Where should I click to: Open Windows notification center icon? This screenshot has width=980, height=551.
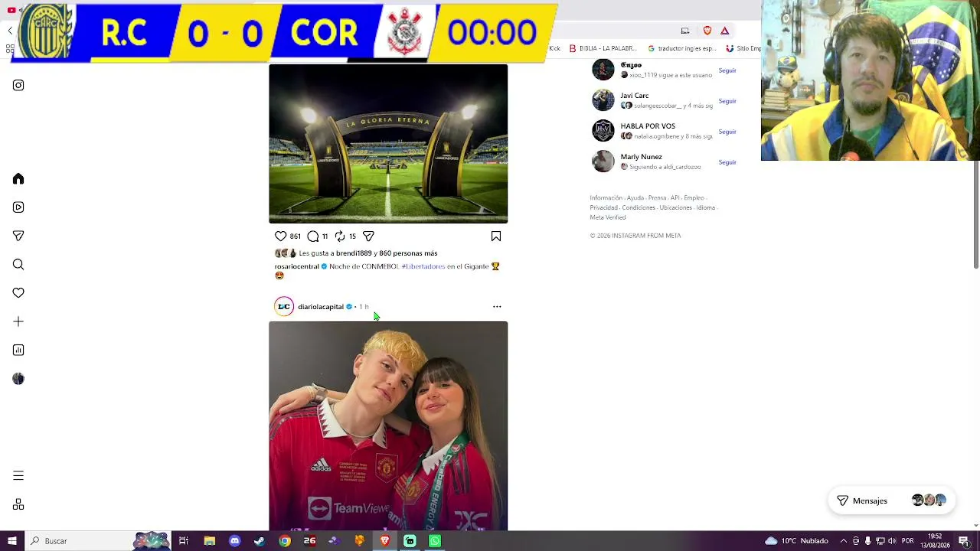coord(964,541)
